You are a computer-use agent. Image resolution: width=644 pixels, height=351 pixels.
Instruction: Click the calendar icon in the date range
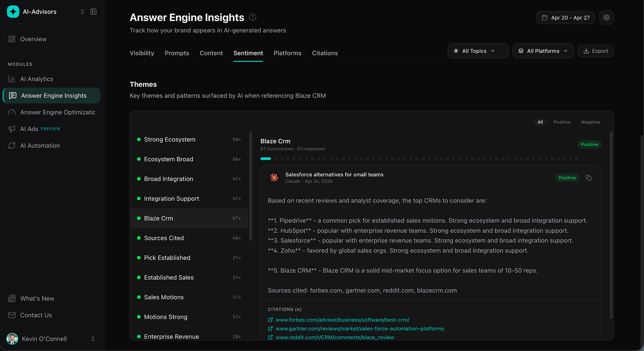[x=544, y=18]
